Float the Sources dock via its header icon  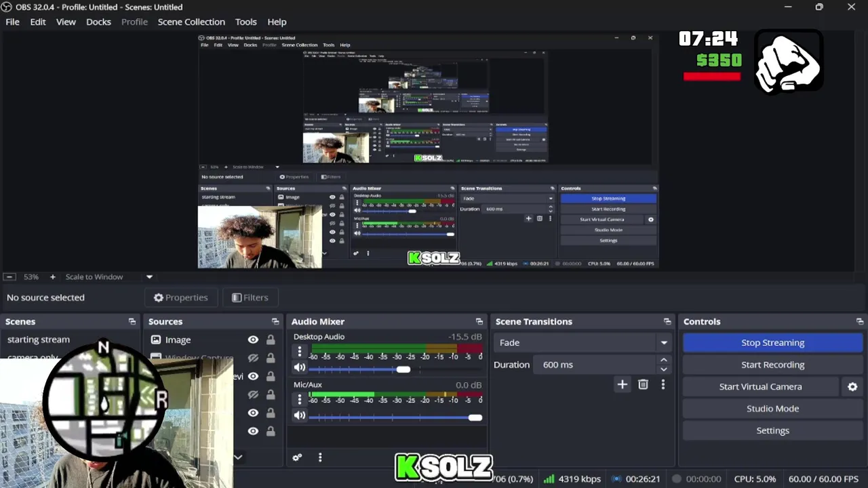(275, 321)
